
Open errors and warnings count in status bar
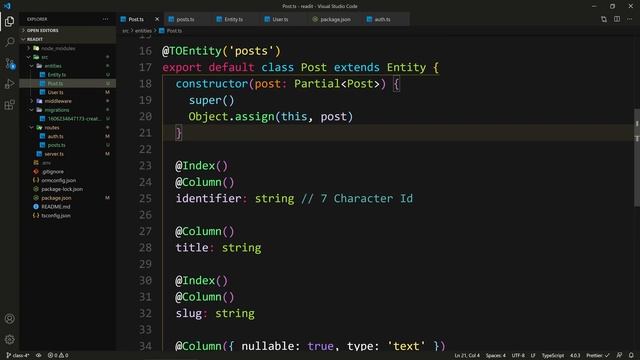click(x=58, y=356)
